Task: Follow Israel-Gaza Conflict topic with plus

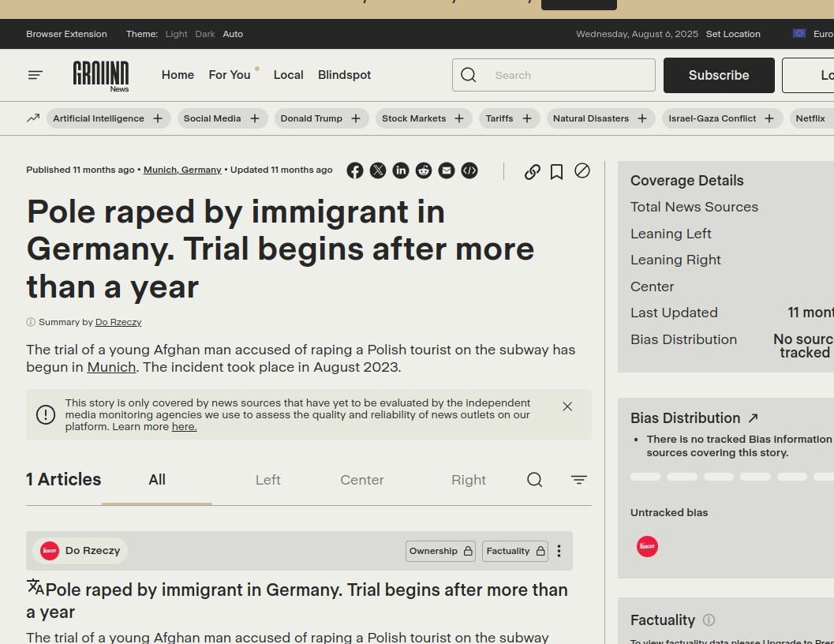Action: pos(769,118)
